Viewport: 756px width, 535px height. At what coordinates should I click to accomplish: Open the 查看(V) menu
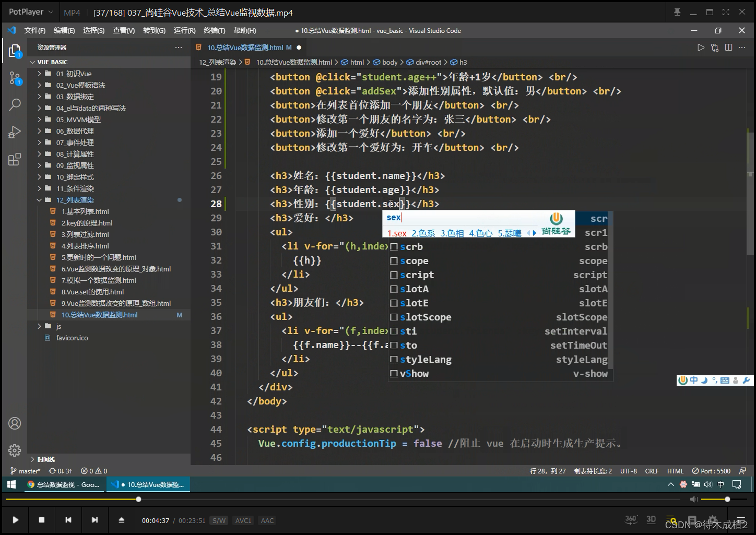[x=124, y=31]
